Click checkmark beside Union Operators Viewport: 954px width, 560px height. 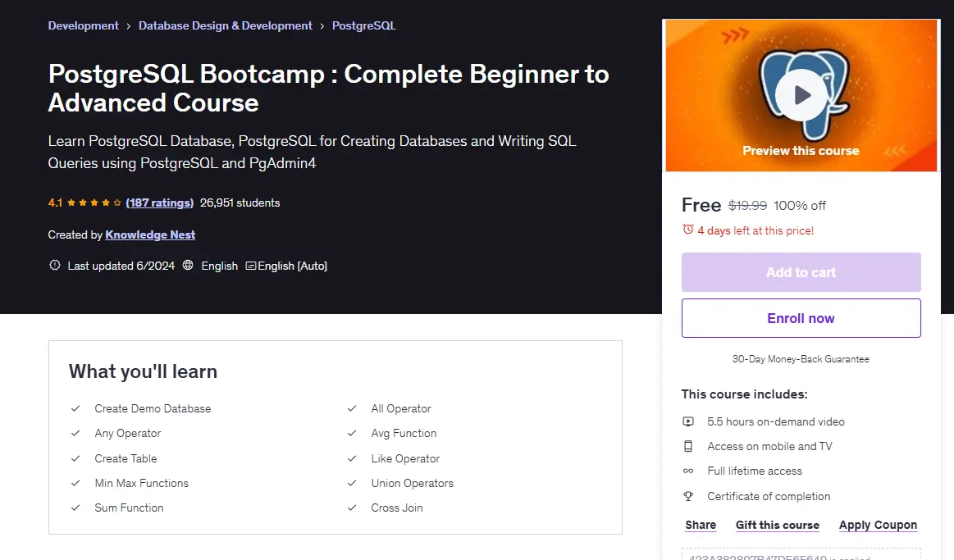[x=352, y=483]
